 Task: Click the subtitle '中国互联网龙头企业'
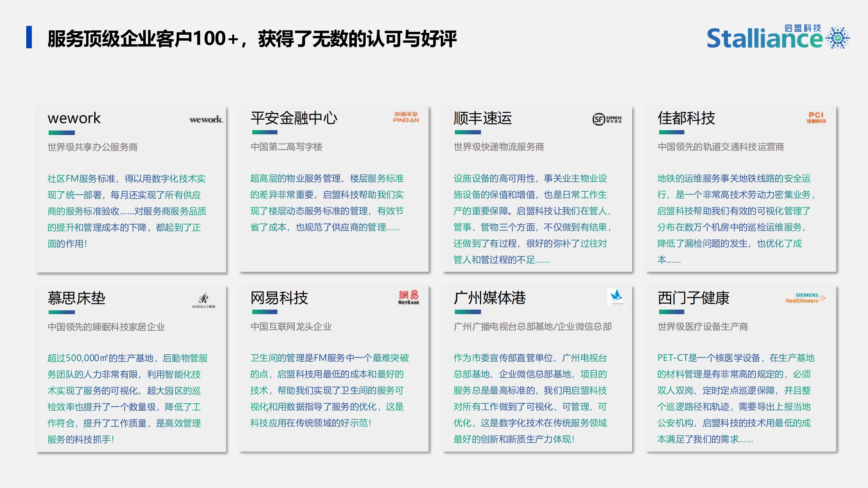[x=291, y=327]
